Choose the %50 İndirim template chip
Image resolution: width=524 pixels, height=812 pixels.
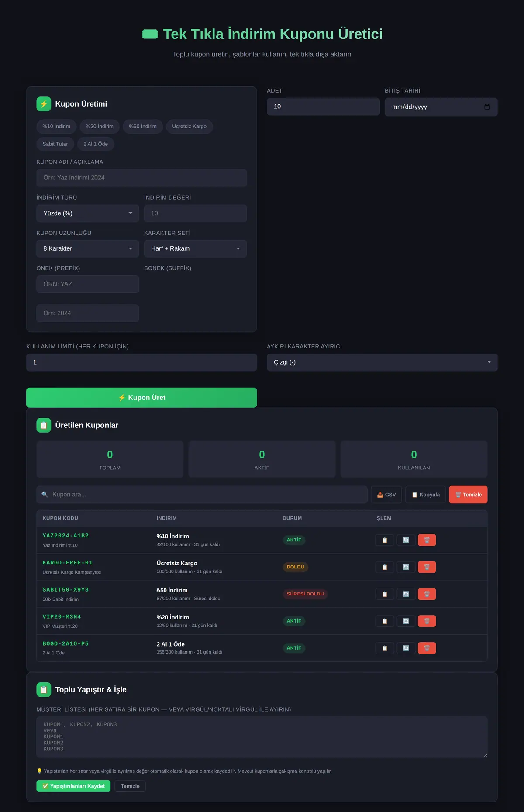(143, 127)
